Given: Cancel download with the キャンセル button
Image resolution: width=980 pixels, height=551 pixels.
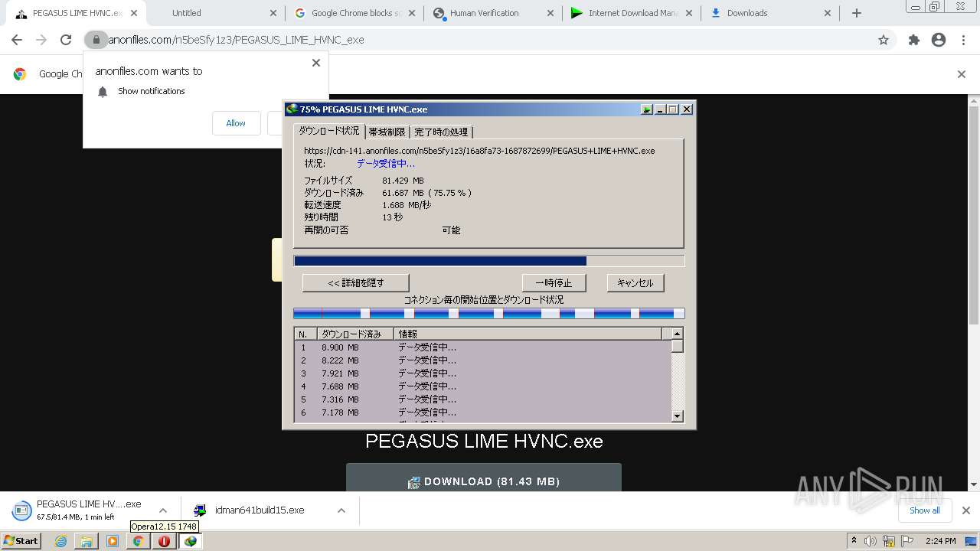Looking at the screenshot, I should (635, 283).
